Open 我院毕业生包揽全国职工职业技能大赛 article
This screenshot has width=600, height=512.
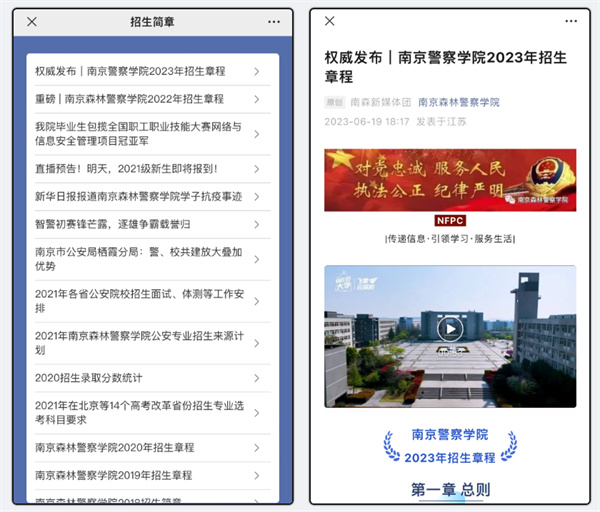point(153,134)
